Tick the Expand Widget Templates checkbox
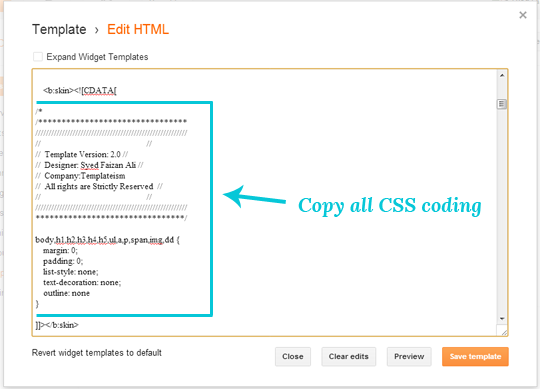 coord(38,57)
